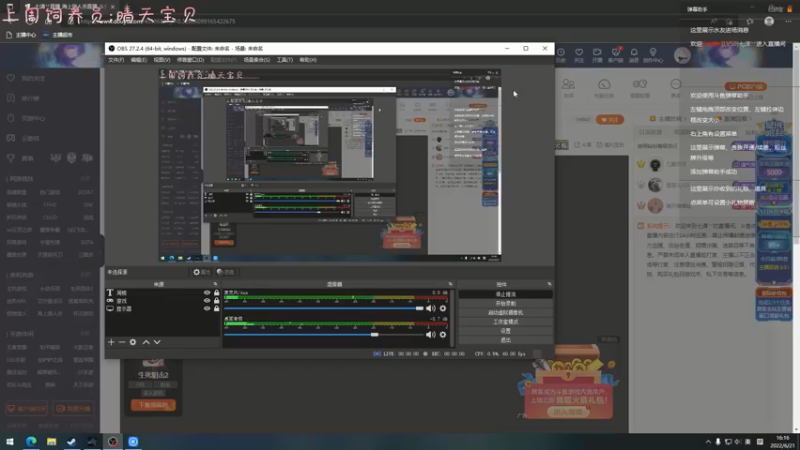Image resolution: width=800 pixels, height=450 pixels.
Task: Toggle visibility eye of the display capture source
Action: 207,308
